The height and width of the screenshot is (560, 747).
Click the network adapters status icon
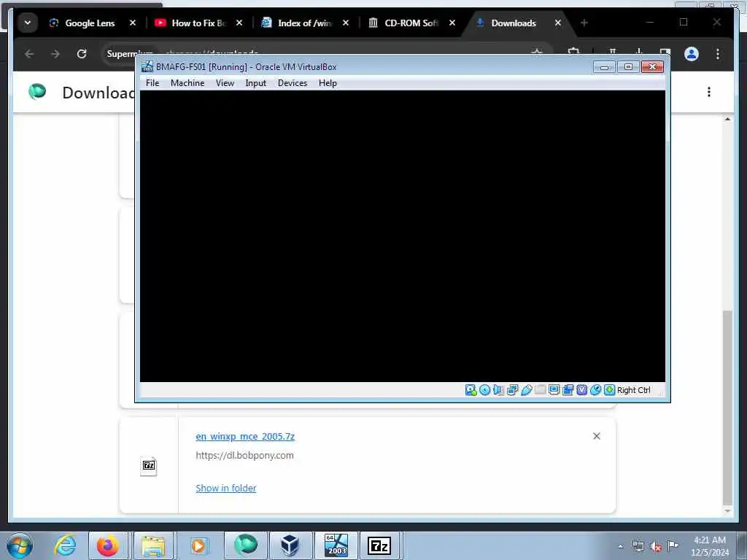512,390
